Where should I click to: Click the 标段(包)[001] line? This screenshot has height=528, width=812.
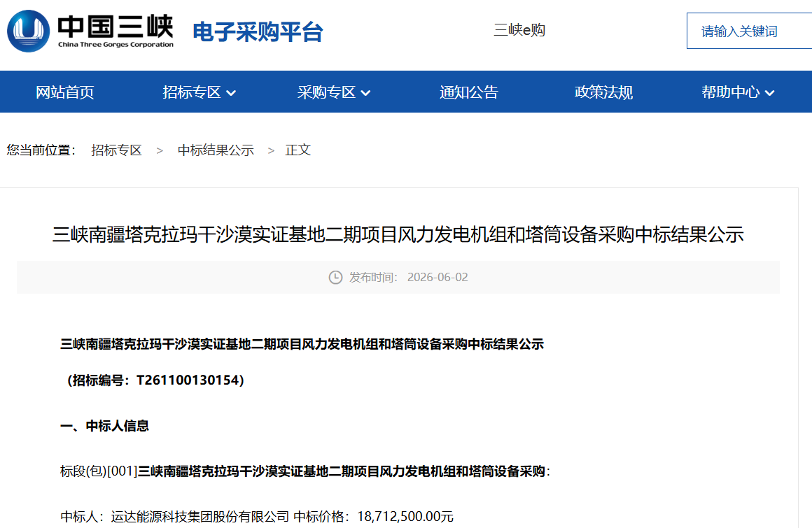tap(305, 471)
